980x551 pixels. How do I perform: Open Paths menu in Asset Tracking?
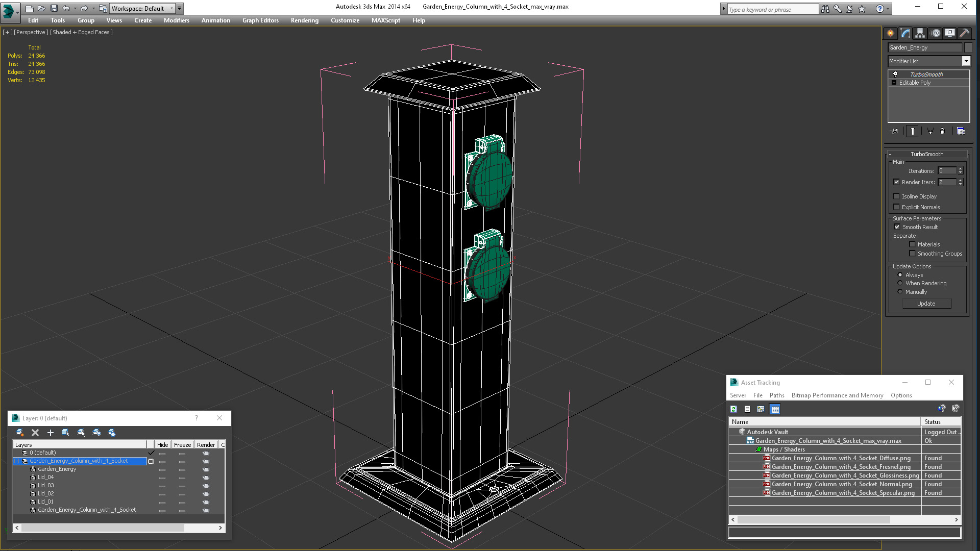tap(777, 395)
